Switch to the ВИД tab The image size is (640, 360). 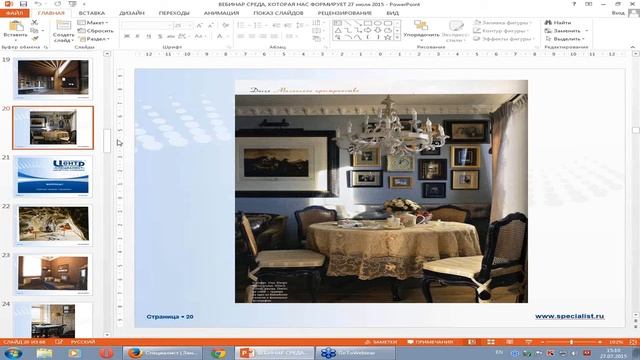click(x=393, y=13)
